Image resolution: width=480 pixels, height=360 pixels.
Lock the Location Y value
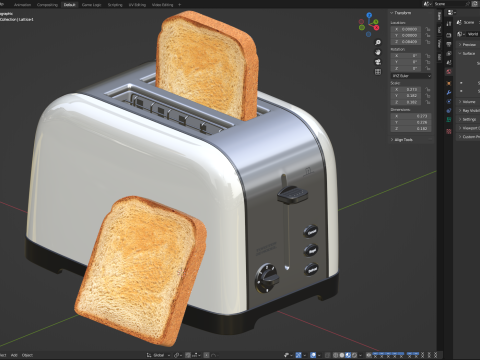pos(428,35)
